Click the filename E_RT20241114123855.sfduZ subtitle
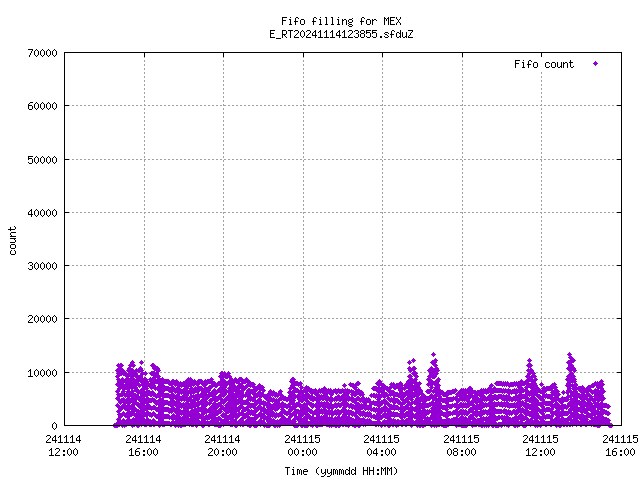This screenshot has width=640, height=480. [341, 34]
